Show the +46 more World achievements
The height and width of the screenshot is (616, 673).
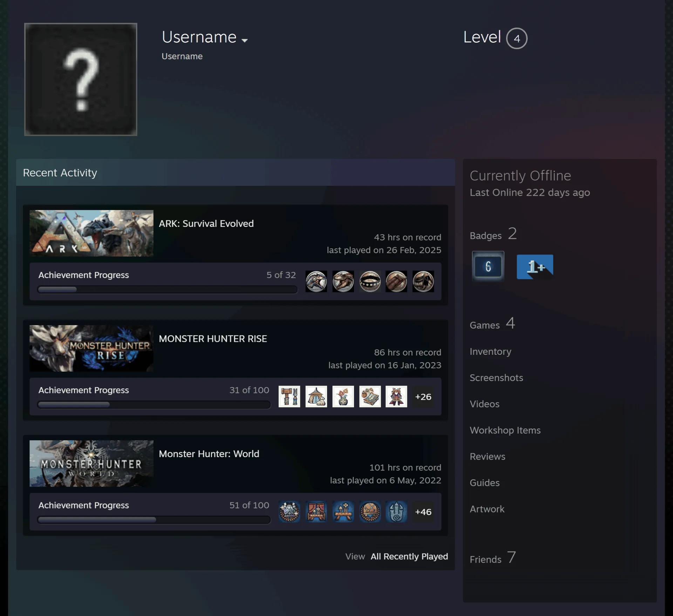tap(423, 512)
